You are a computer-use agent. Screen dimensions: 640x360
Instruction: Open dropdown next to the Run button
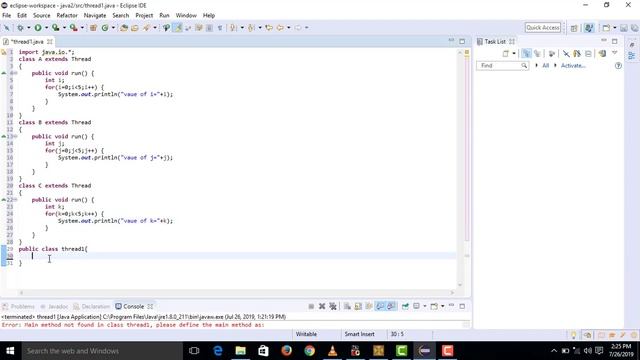pyautogui.click(x=46, y=28)
